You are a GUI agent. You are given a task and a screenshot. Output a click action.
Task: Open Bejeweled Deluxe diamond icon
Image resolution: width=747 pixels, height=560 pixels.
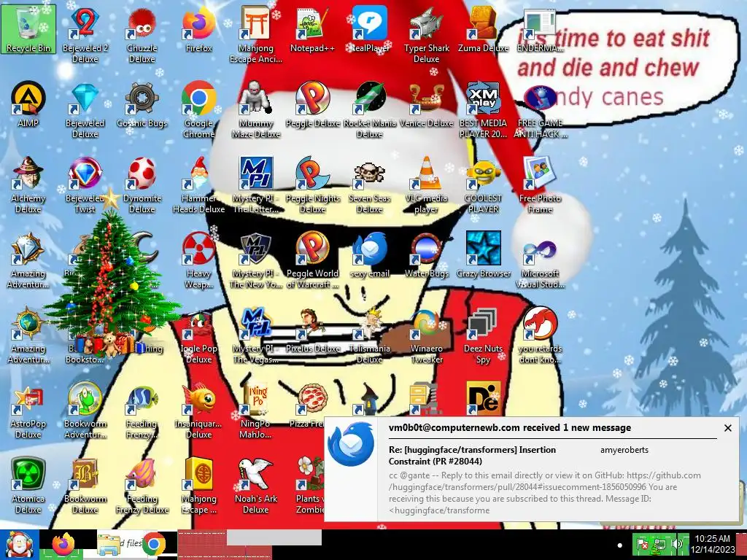click(x=85, y=111)
